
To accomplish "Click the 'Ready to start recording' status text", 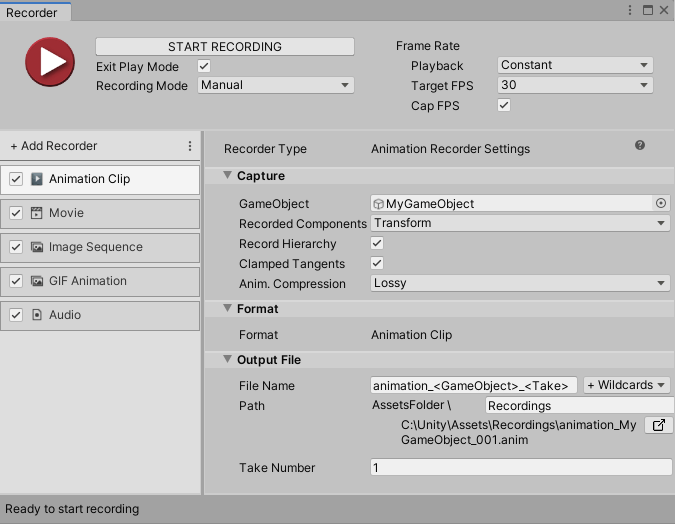I will [x=72, y=509].
